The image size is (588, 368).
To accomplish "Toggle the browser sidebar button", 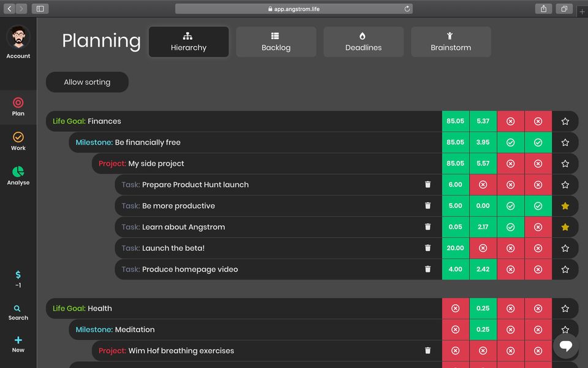I will 40,9.
